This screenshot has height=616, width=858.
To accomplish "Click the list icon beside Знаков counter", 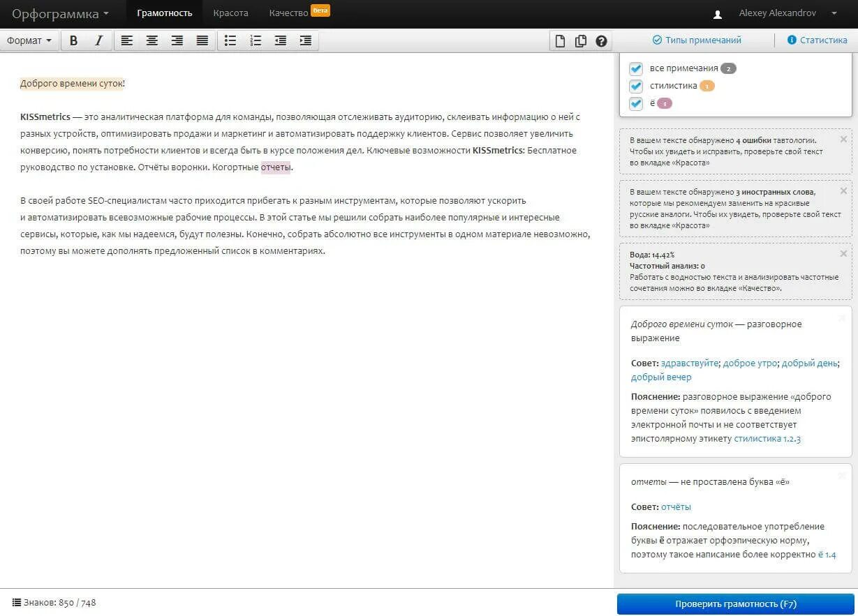I will 17,602.
